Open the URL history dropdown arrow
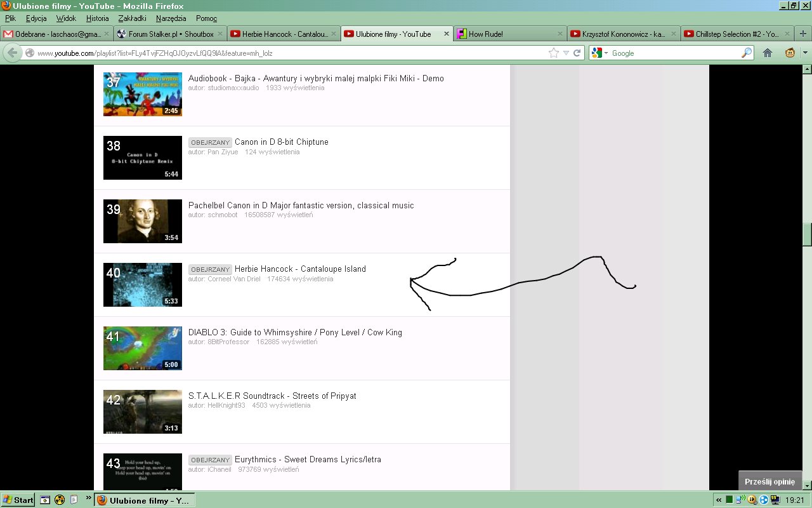The height and width of the screenshot is (508, 812). click(566, 53)
